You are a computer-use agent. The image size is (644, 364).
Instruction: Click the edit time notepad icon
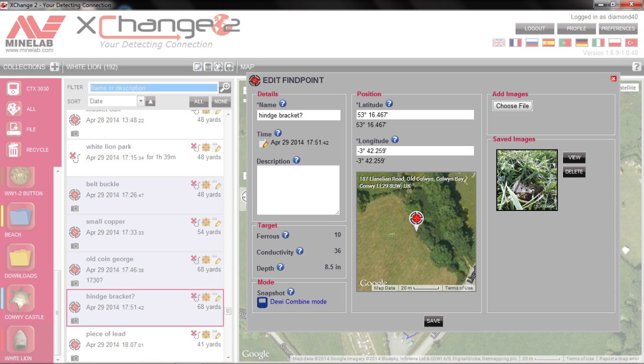point(263,143)
